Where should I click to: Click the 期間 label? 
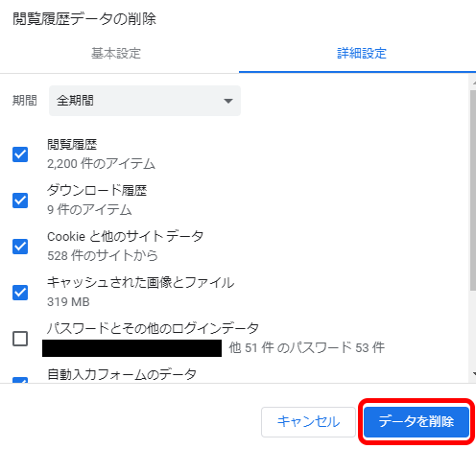[x=25, y=101]
